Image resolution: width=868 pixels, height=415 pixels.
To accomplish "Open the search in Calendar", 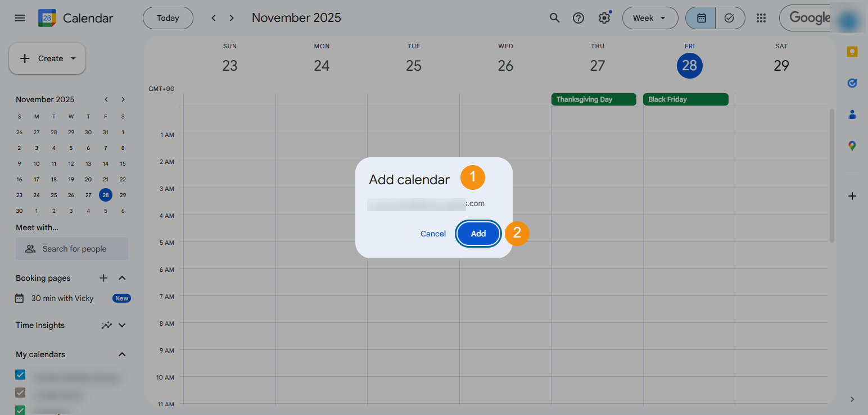I will click(x=554, y=17).
